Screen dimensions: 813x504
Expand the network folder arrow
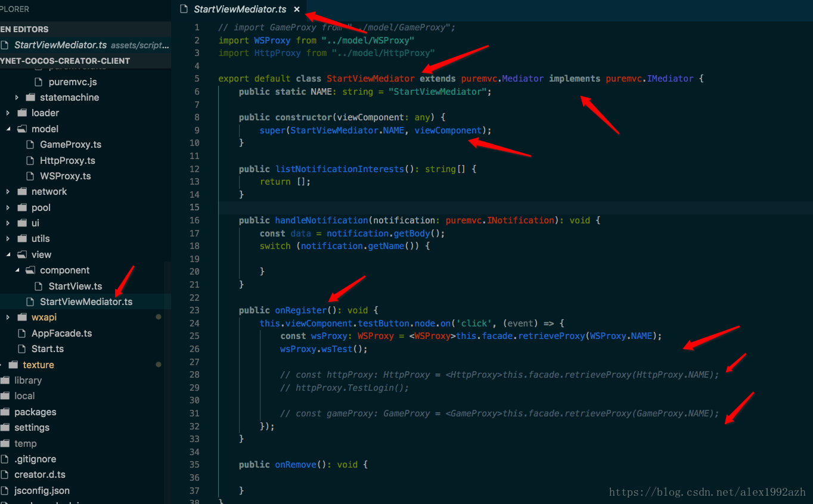[x=8, y=192]
